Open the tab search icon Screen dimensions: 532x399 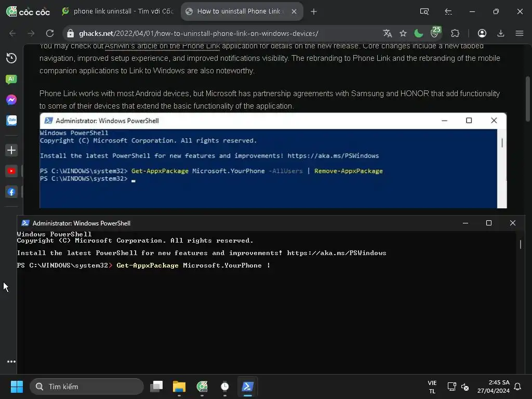click(424, 11)
